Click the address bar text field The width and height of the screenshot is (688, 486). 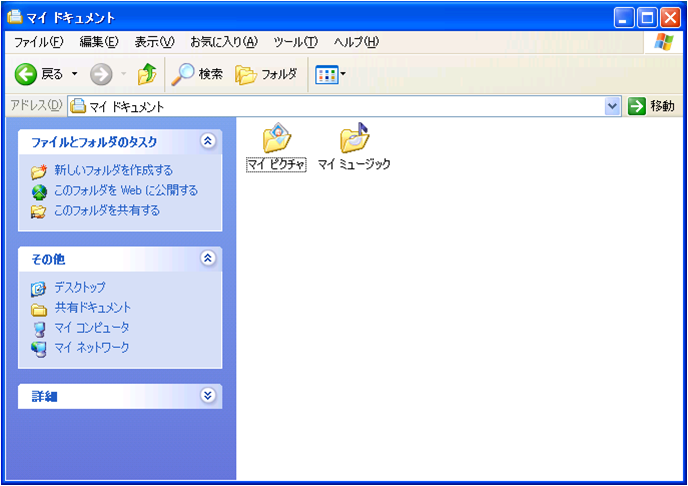340,106
